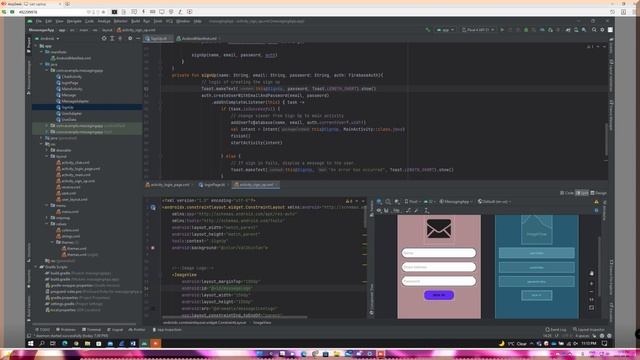This screenshot has height=360, width=640.
Task: Switch editor to Code view mode
Action: (567, 193)
